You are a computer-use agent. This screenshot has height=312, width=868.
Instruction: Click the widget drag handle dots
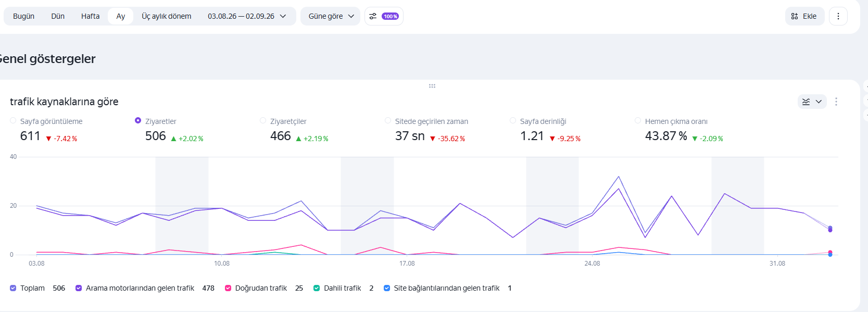tap(432, 86)
